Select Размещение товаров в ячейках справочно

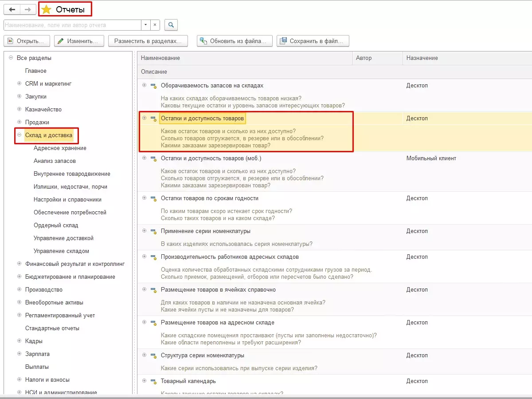coord(218,289)
